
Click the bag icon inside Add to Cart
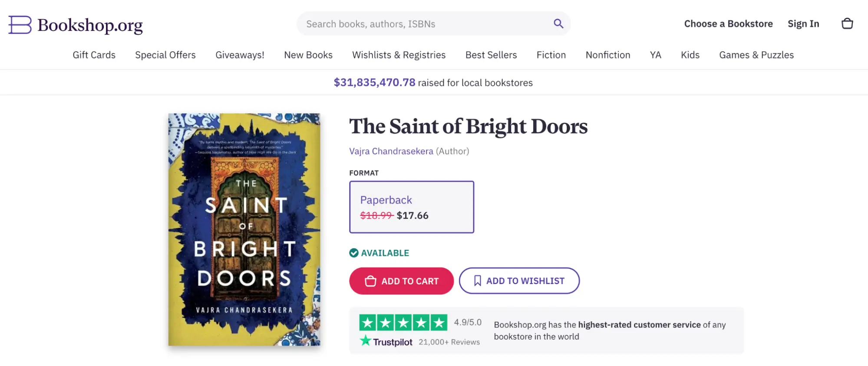click(370, 281)
